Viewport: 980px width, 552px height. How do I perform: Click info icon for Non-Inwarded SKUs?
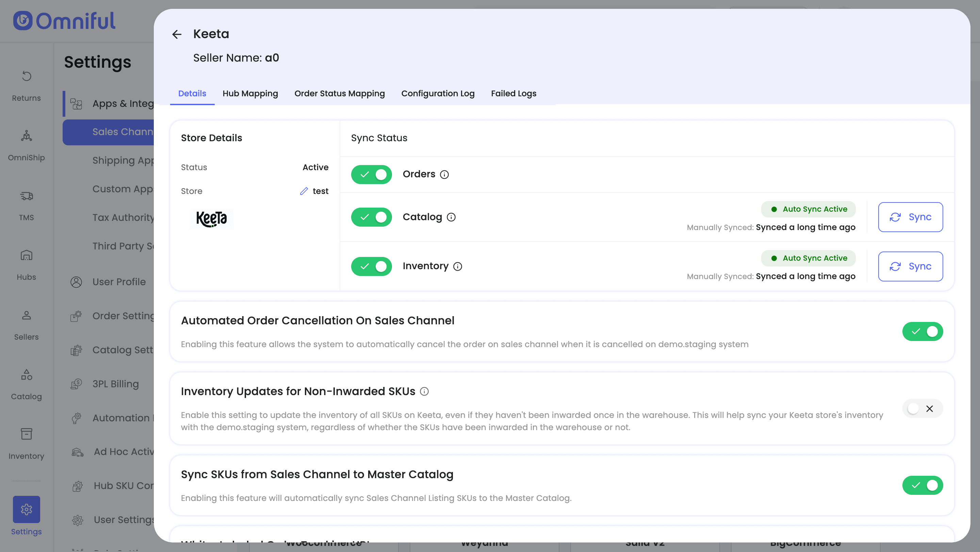(424, 391)
